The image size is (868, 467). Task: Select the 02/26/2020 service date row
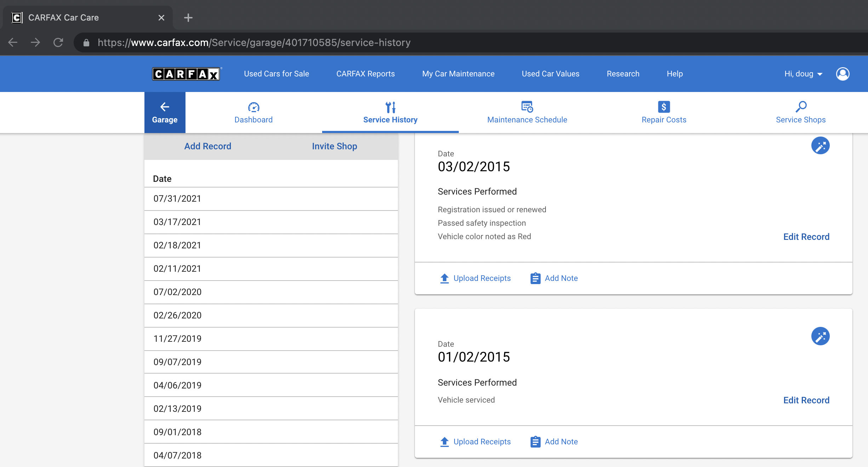click(271, 316)
